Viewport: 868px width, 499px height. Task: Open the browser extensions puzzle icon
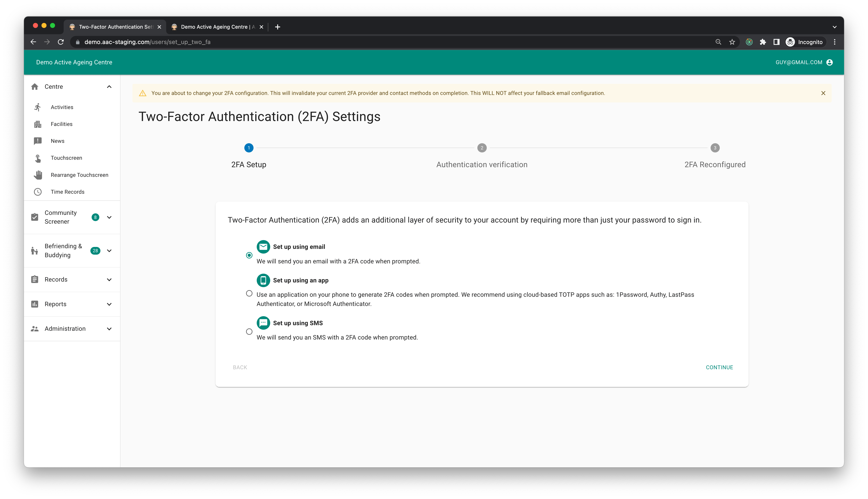pos(762,42)
